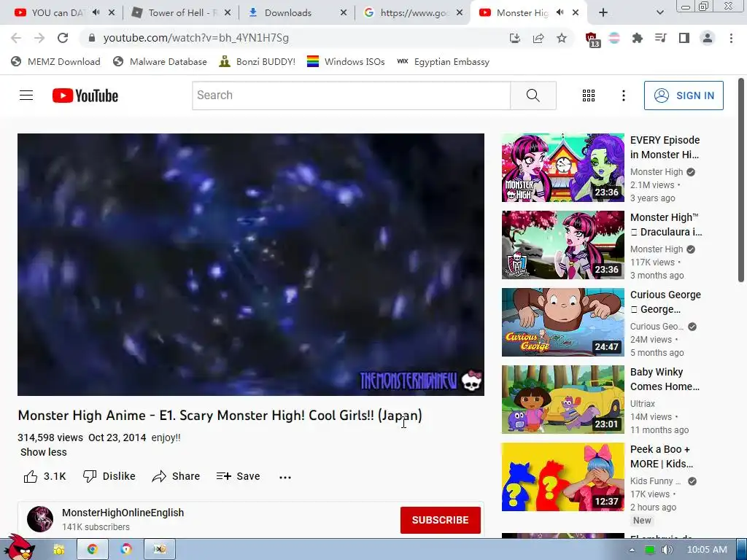Screen dimensions: 747x560
Task: Open the Extensions puzzle icon
Action: (x=638, y=38)
